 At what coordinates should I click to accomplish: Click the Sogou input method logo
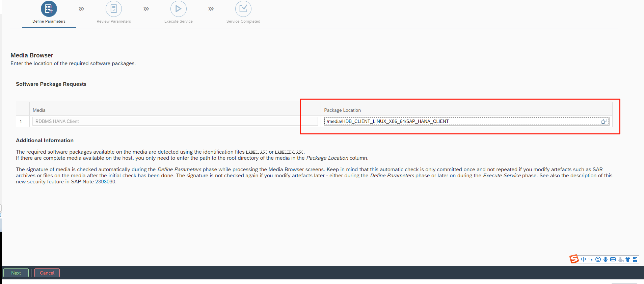(574, 259)
